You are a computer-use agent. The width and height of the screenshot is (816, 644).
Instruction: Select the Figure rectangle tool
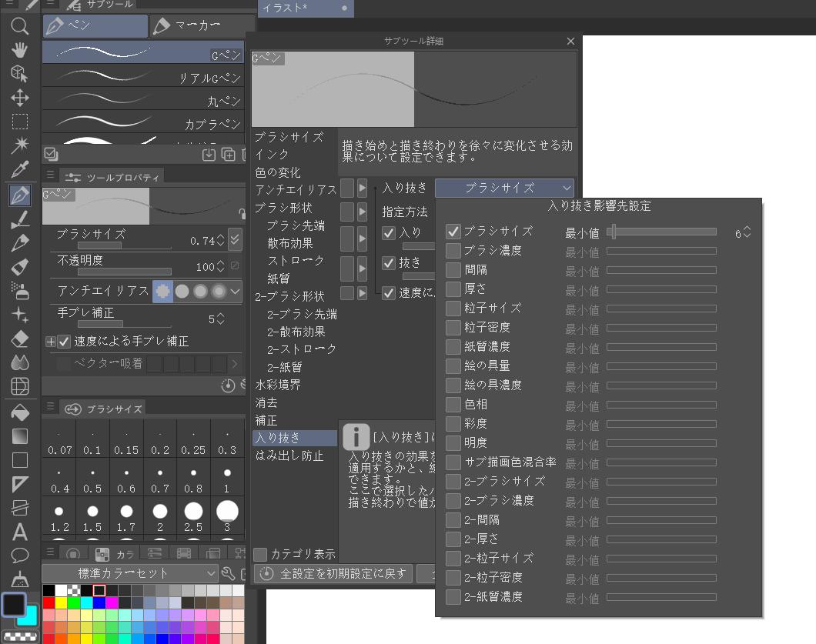pyautogui.click(x=20, y=460)
